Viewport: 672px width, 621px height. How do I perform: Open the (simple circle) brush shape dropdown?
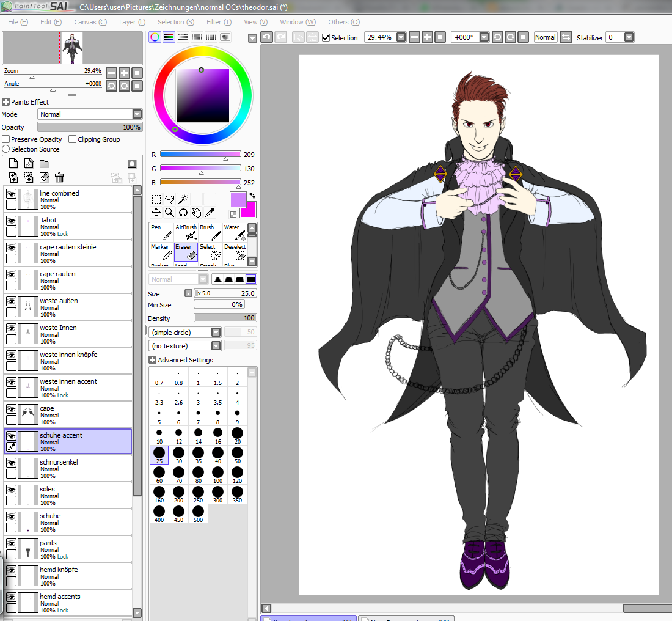click(216, 333)
